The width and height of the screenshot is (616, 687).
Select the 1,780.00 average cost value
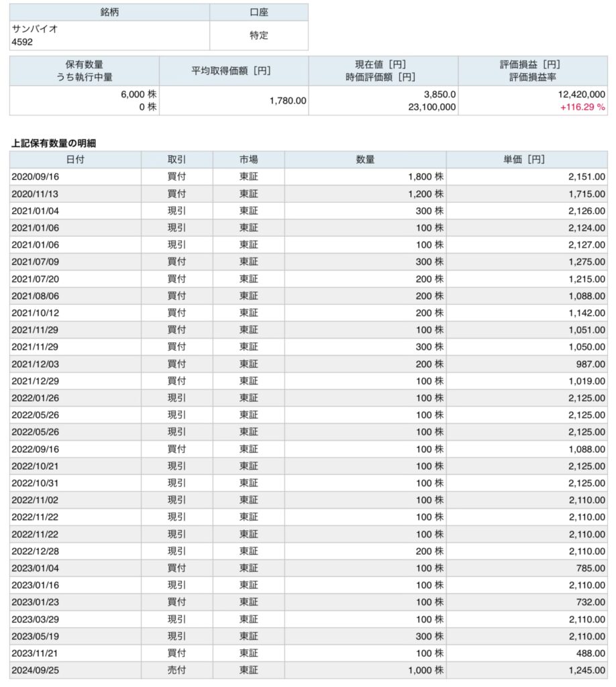(287, 101)
